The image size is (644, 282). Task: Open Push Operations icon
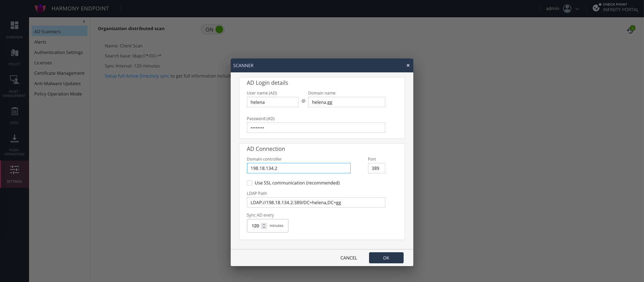[x=14, y=139]
